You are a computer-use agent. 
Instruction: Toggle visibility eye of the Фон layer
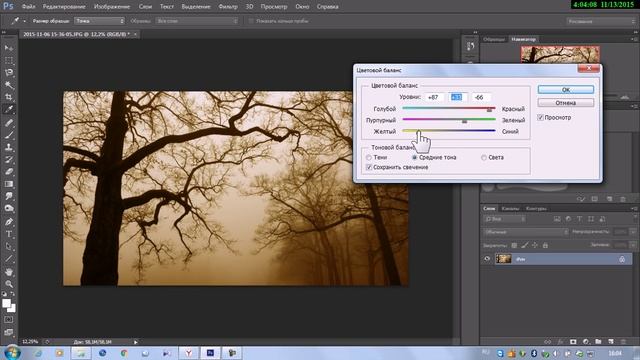(487, 259)
